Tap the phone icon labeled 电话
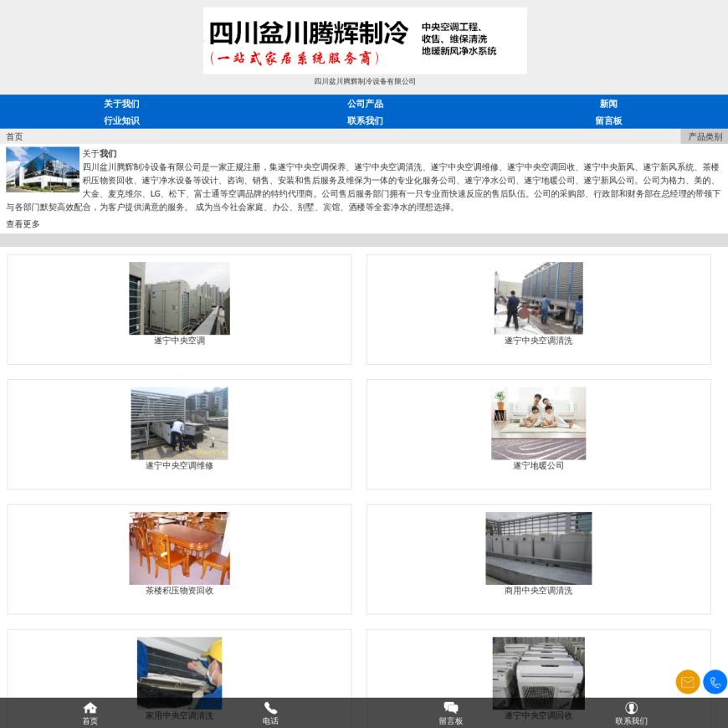The height and width of the screenshot is (728, 728). click(x=270, y=708)
